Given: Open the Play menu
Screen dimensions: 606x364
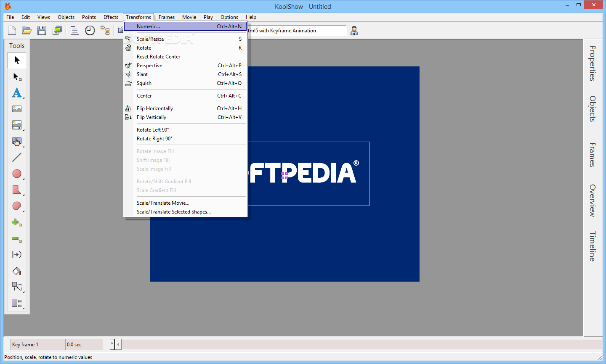Looking at the screenshot, I should click(208, 17).
